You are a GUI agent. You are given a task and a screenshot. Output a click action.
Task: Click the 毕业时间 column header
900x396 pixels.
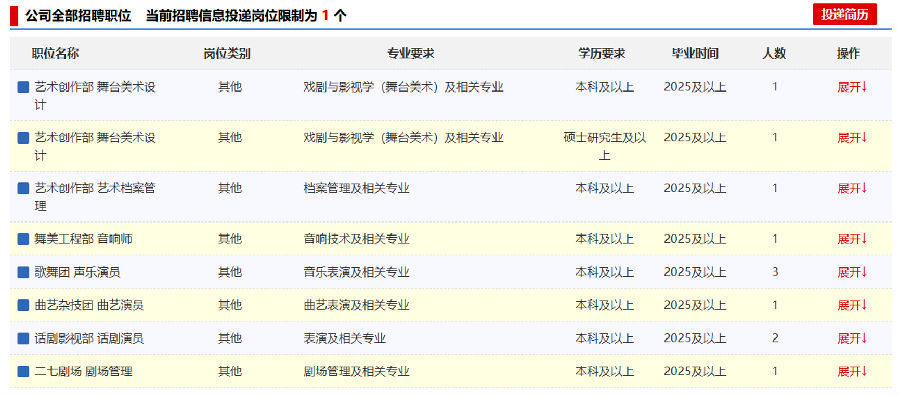(695, 53)
